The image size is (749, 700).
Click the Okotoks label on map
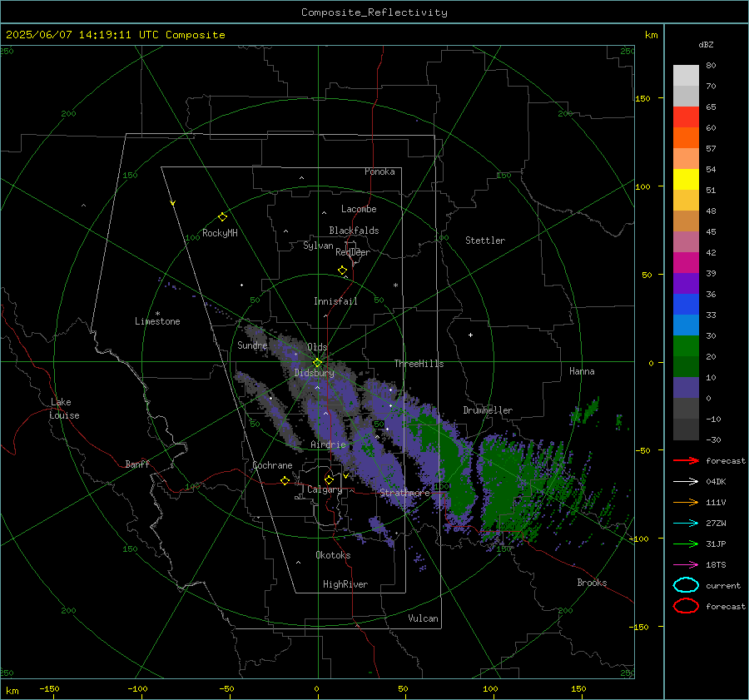pos(333,555)
